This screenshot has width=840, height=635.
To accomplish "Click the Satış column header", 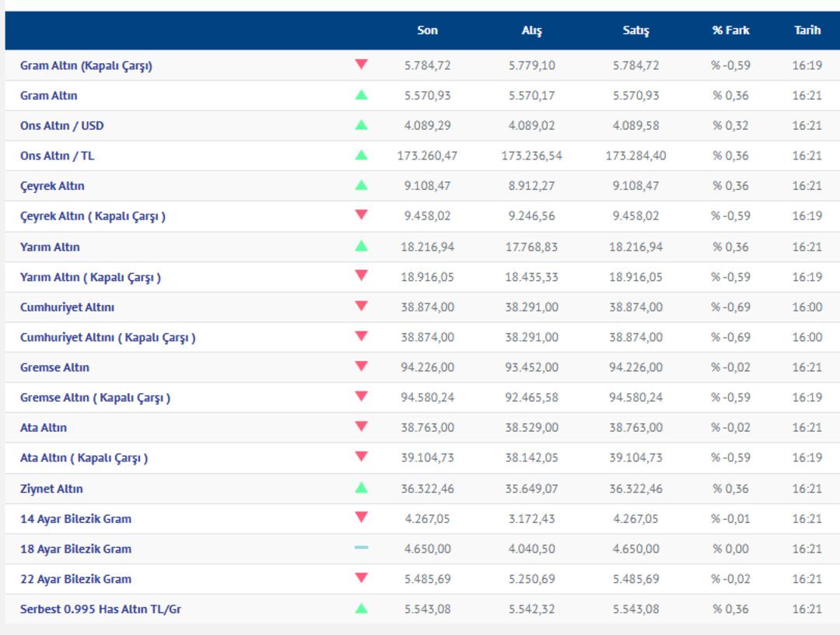I will click(x=635, y=30).
